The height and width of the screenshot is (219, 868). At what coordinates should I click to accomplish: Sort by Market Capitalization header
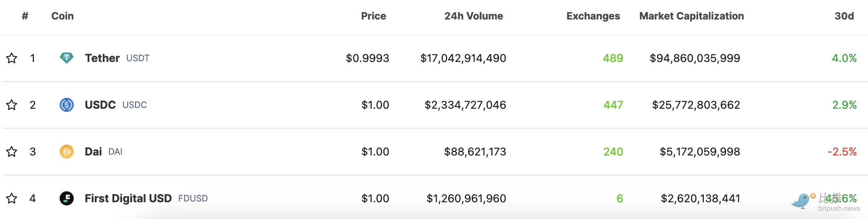(x=691, y=16)
